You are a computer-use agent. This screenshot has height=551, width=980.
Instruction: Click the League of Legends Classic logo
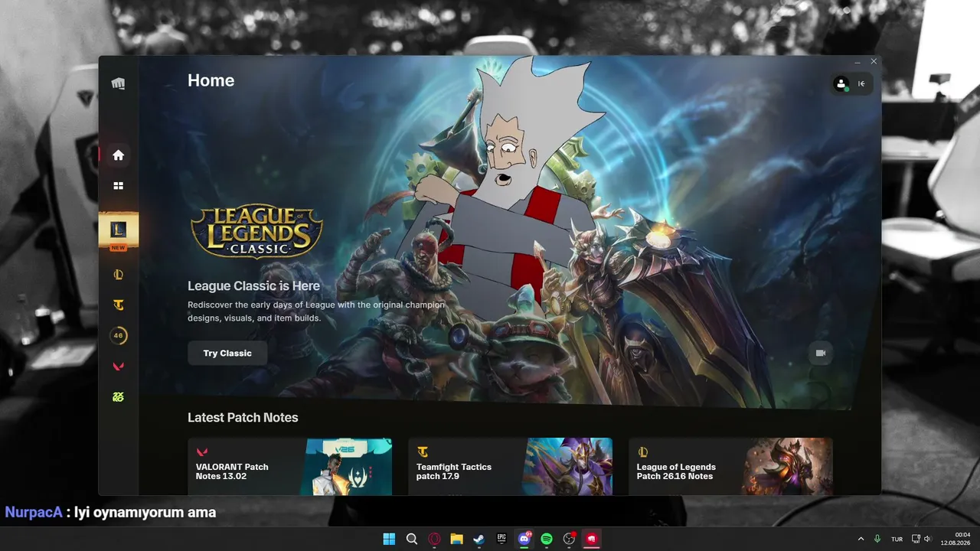tap(256, 231)
